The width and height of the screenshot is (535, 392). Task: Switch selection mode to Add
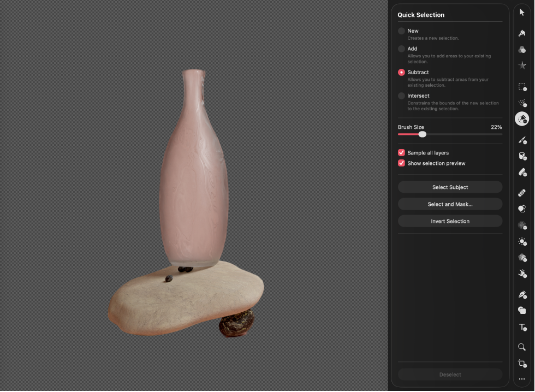402,49
